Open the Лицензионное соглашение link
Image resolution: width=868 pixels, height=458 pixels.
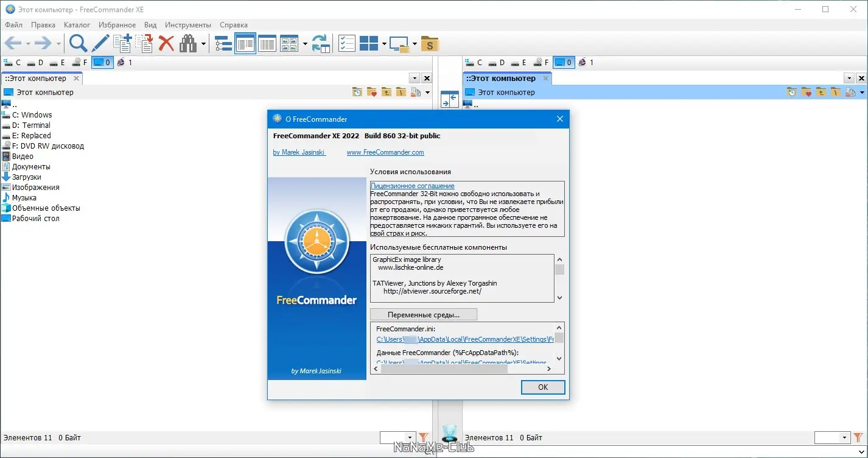[413, 186]
